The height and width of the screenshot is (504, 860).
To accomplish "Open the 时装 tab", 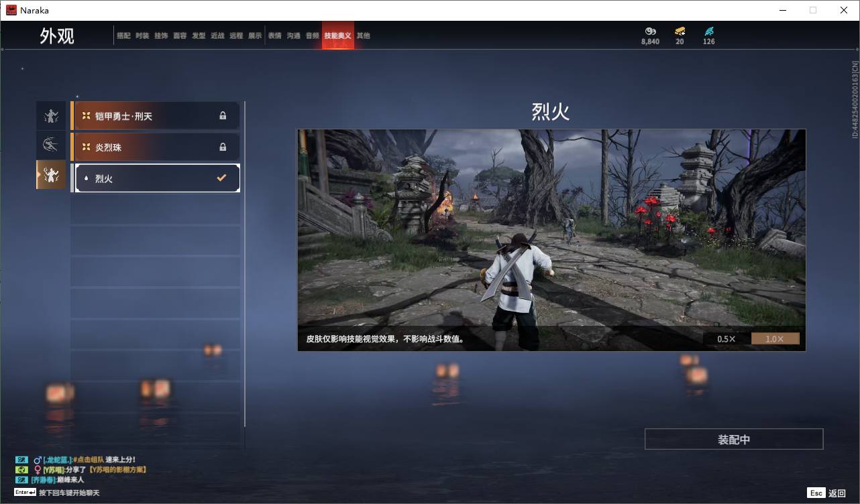I will (142, 36).
